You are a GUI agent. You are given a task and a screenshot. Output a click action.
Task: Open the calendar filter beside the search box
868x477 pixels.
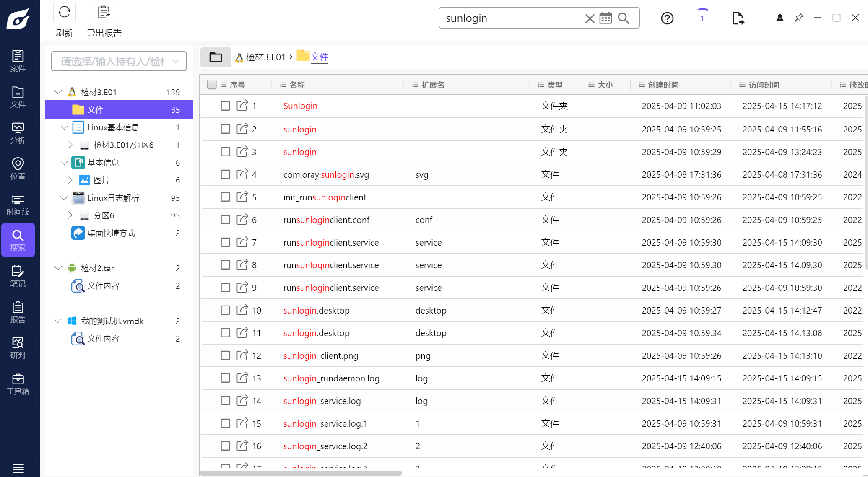(x=606, y=18)
